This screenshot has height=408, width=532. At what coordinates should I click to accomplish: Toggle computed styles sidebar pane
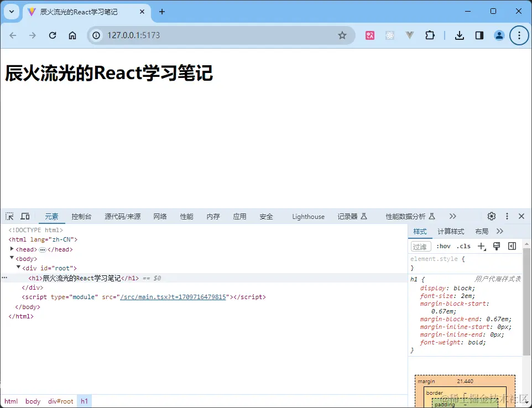pyautogui.click(x=512, y=246)
